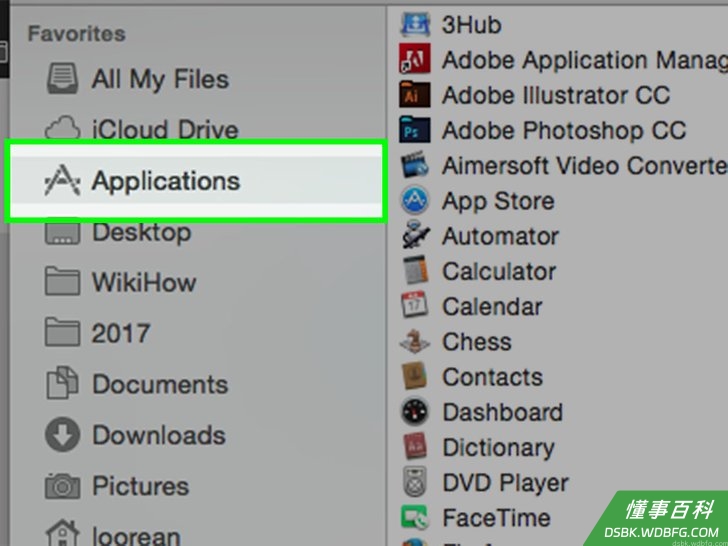Open the WikiHow folder label
Screen dimensions: 728x546
[x=144, y=282]
